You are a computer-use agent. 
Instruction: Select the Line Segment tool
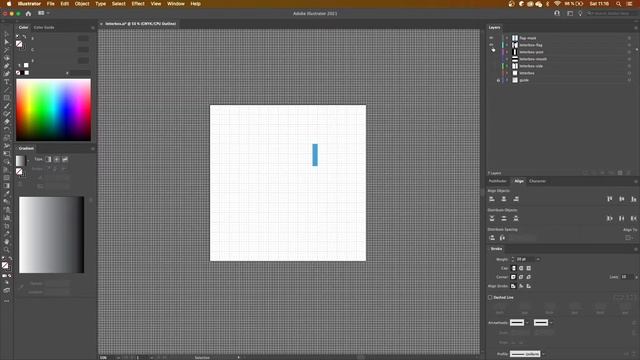(x=7, y=90)
